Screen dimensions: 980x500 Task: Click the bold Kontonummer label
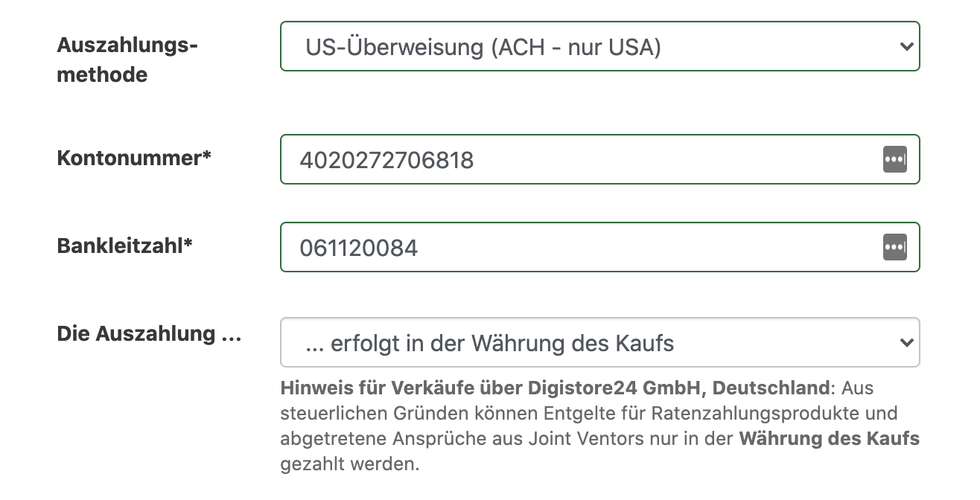pyautogui.click(x=134, y=157)
